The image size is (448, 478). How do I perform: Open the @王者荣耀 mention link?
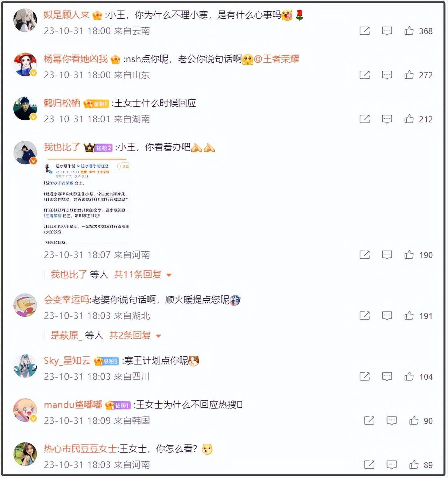click(276, 59)
